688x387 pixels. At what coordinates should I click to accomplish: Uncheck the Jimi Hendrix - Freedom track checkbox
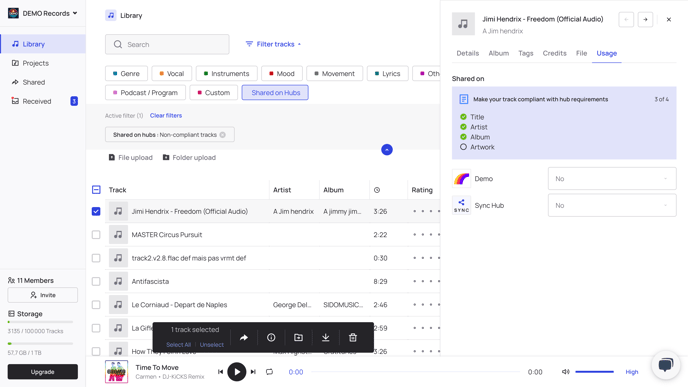point(96,211)
